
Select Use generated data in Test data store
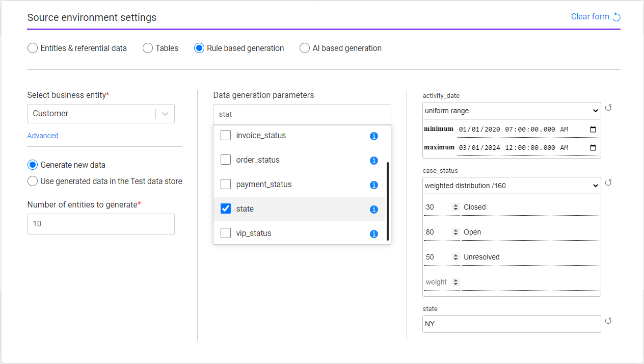32,181
